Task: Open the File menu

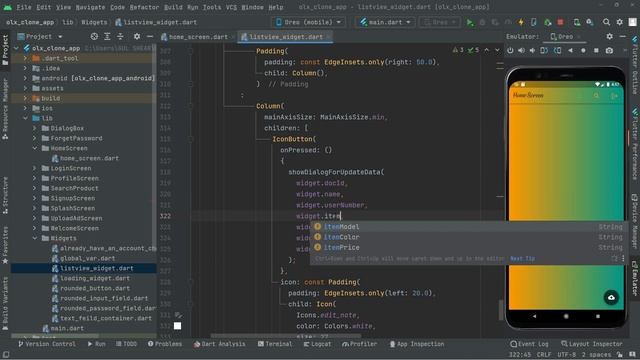Action: (x=23, y=7)
